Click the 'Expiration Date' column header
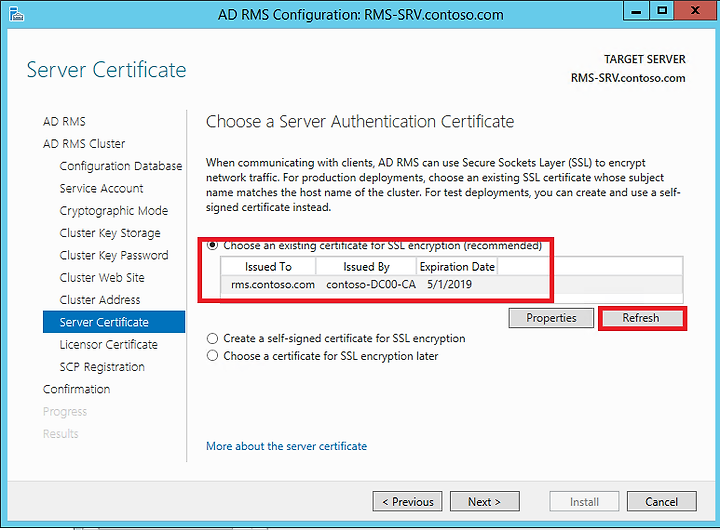This screenshot has height=530, width=720. point(457,266)
